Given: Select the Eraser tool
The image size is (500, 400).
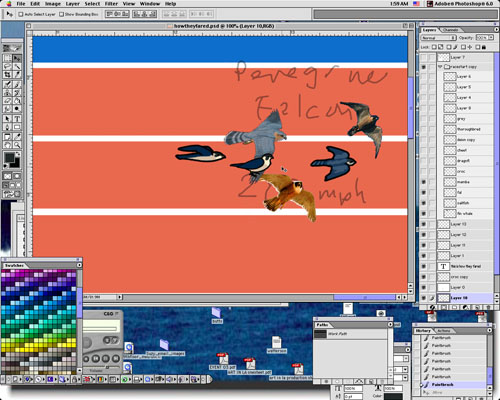Looking at the screenshot, I should tap(7, 100).
